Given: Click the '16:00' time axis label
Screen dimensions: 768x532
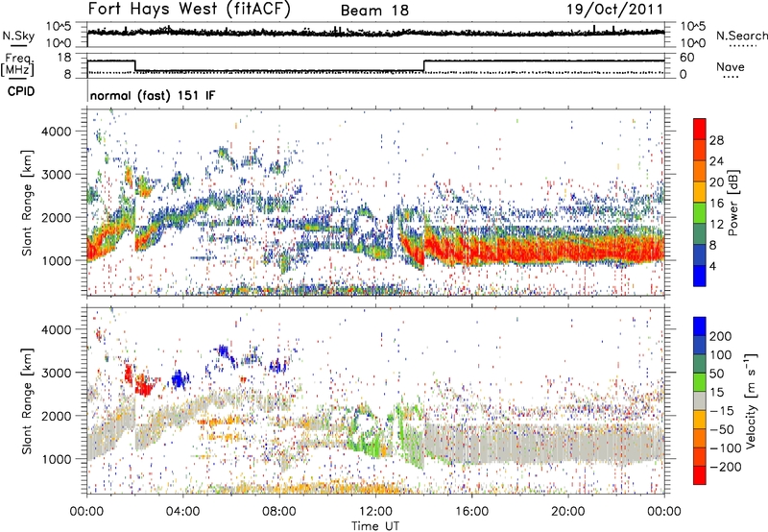Looking at the screenshot, I should tap(471, 512).
